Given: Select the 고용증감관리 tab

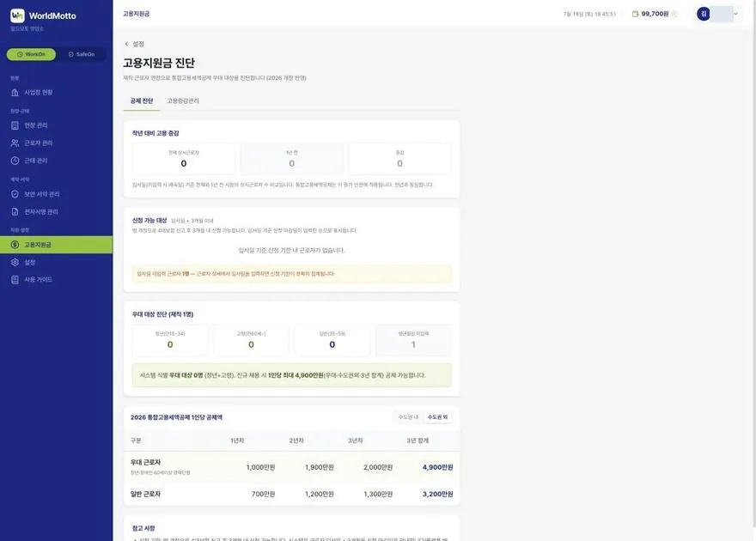Looking at the screenshot, I should tap(183, 100).
